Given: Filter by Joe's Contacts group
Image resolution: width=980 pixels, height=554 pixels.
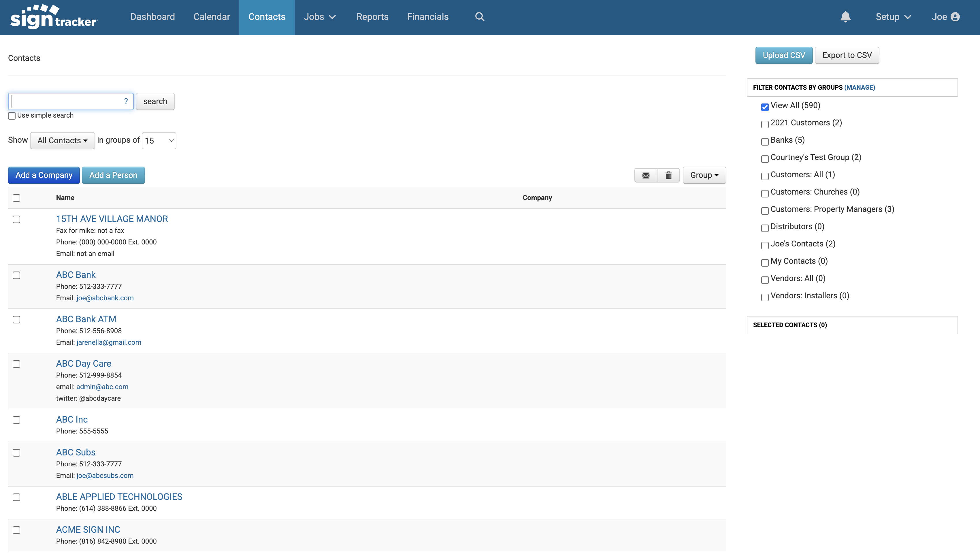Looking at the screenshot, I should pos(765,245).
